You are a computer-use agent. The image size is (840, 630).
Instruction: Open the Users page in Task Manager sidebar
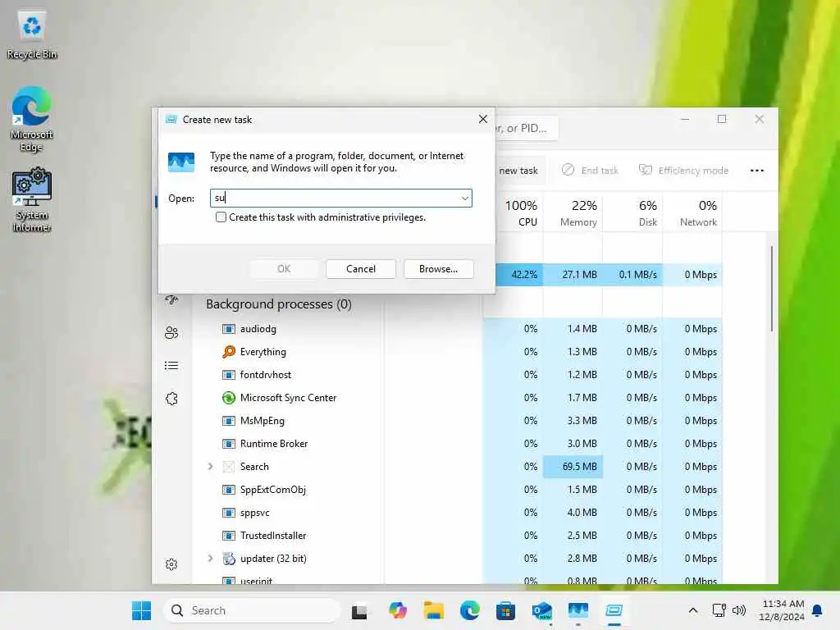171,333
